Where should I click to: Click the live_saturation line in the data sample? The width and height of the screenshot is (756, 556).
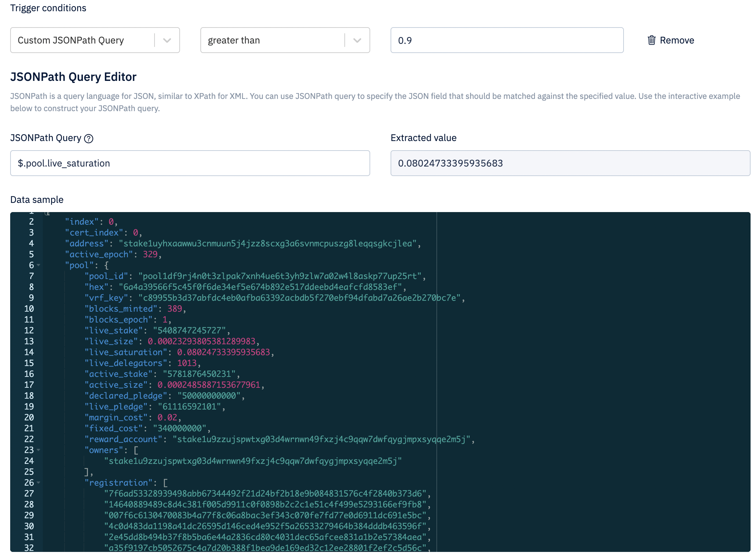tap(180, 352)
